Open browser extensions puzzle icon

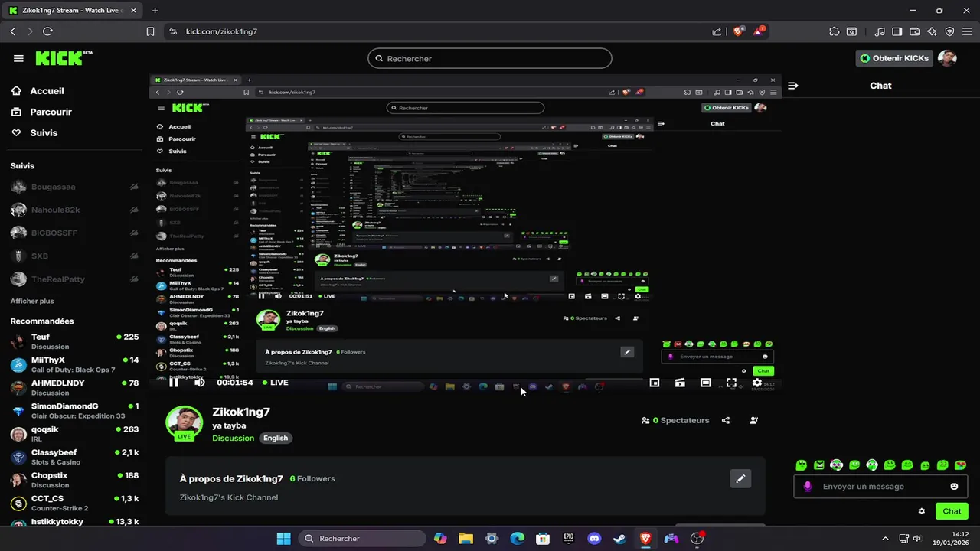[x=834, y=31]
